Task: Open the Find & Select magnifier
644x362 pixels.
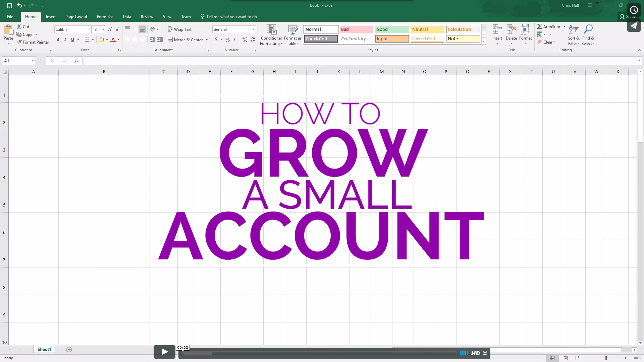Action: (588, 35)
